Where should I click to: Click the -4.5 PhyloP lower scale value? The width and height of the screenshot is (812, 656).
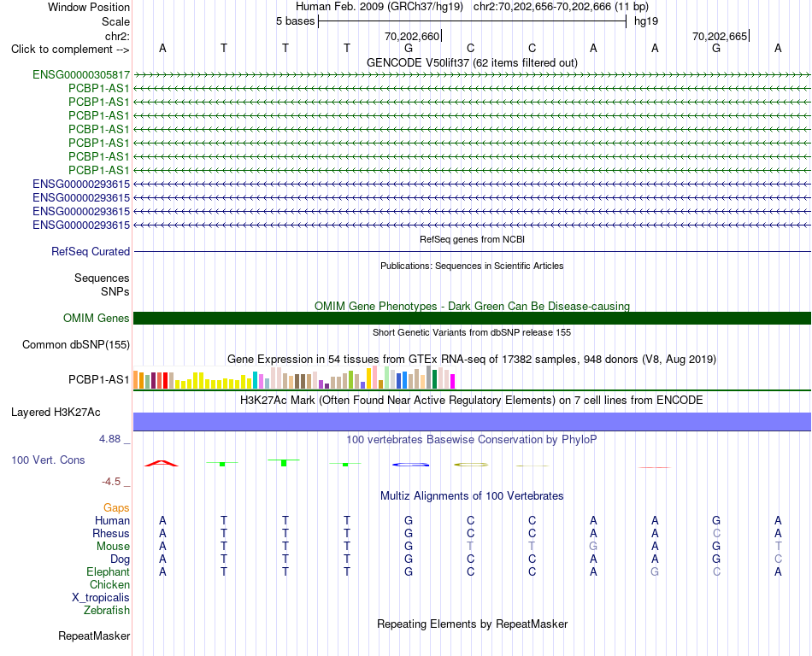pyautogui.click(x=111, y=482)
